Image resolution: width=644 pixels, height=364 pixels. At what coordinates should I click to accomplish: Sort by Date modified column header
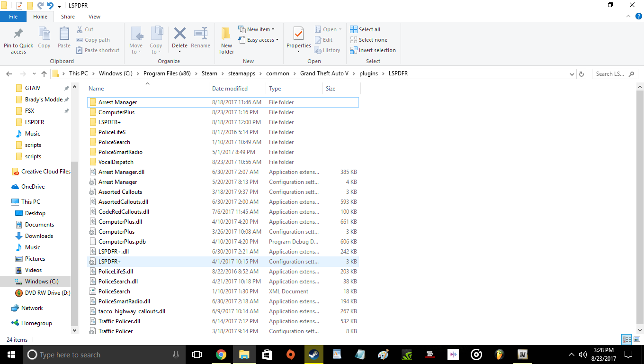tap(230, 89)
